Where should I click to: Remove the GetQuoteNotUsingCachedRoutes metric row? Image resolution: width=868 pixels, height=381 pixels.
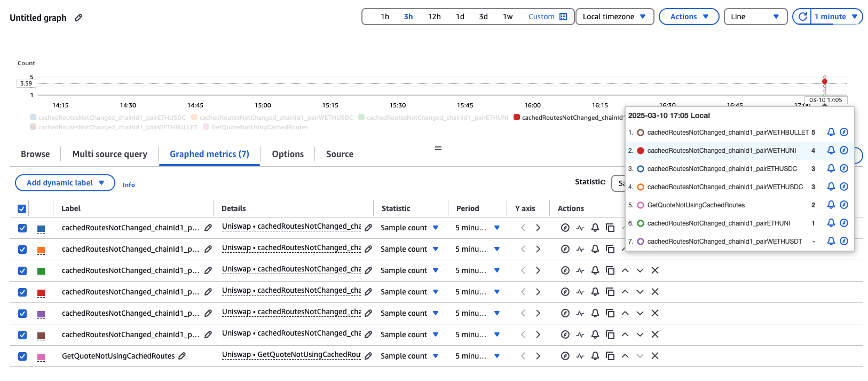655,356
